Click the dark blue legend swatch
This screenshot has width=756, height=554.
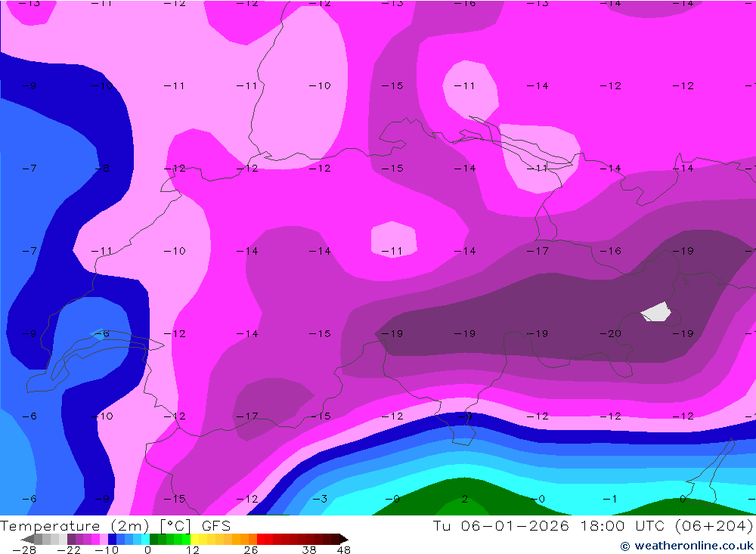112,539
